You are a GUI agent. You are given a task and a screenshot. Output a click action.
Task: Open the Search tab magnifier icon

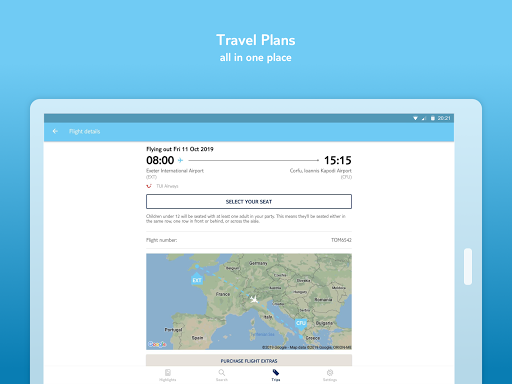coord(222,372)
